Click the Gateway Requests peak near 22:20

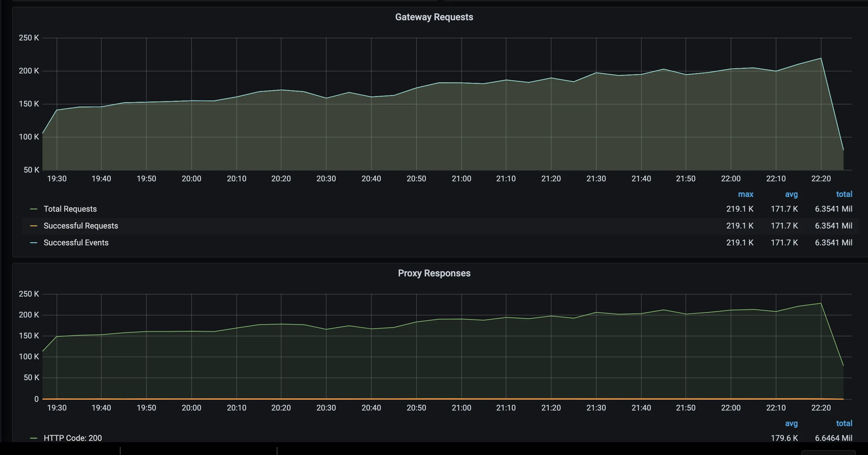[x=821, y=58]
